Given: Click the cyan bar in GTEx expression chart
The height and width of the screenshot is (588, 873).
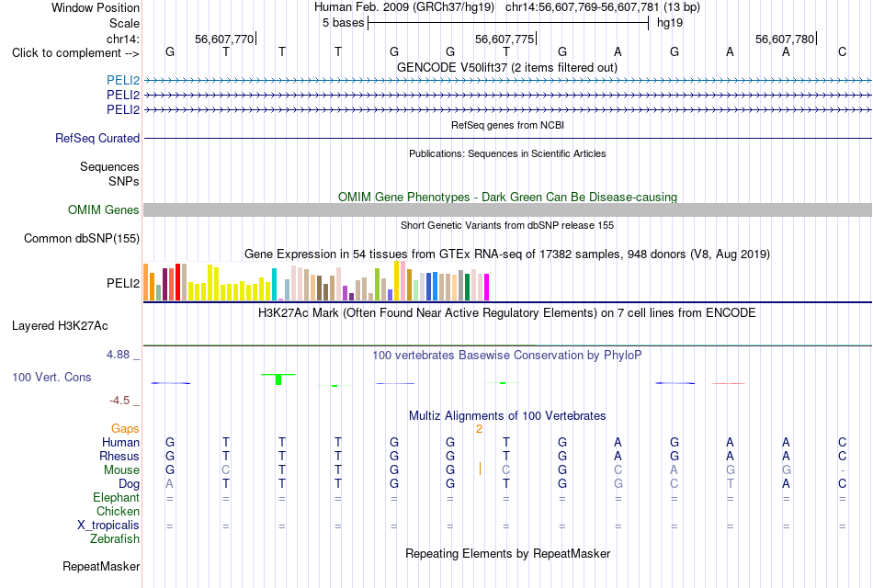Looking at the screenshot, I should (274, 285).
